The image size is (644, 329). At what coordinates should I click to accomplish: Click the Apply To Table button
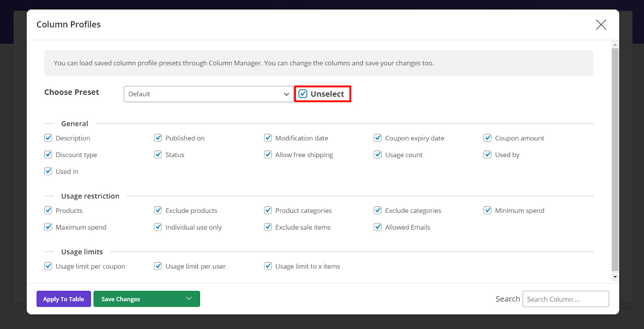pyautogui.click(x=64, y=299)
